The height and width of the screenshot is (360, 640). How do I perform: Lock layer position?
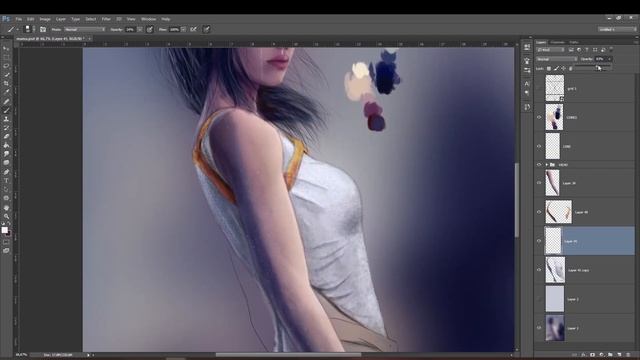coord(563,69)
